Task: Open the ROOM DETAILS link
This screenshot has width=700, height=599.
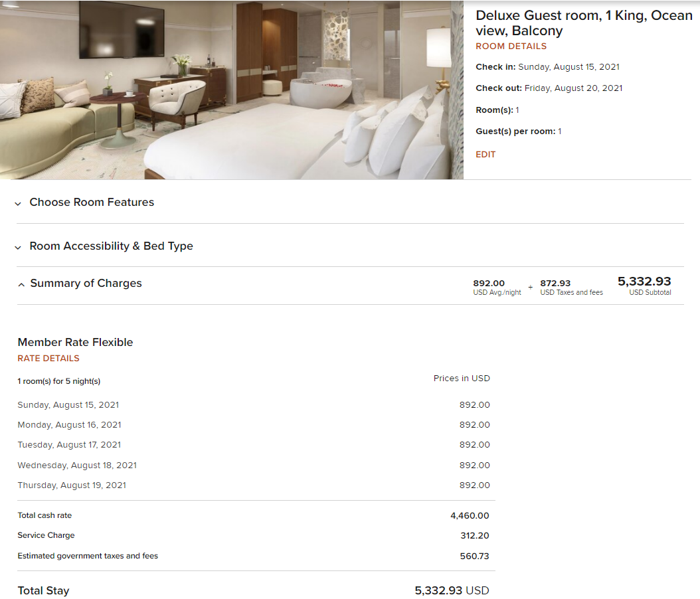Action: [511, 46]
